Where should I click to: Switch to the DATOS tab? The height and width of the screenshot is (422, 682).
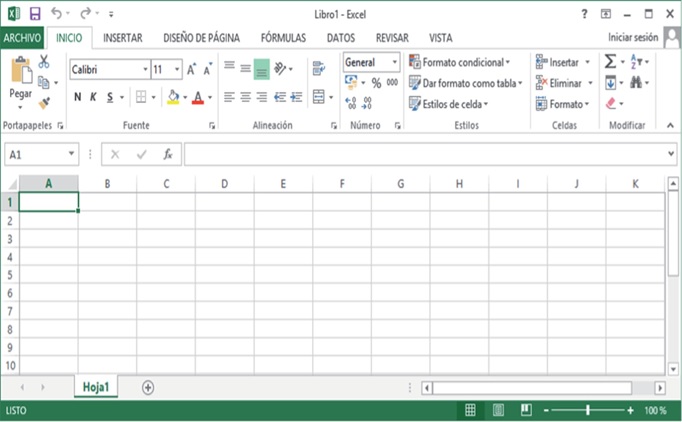tap(341, 38)
